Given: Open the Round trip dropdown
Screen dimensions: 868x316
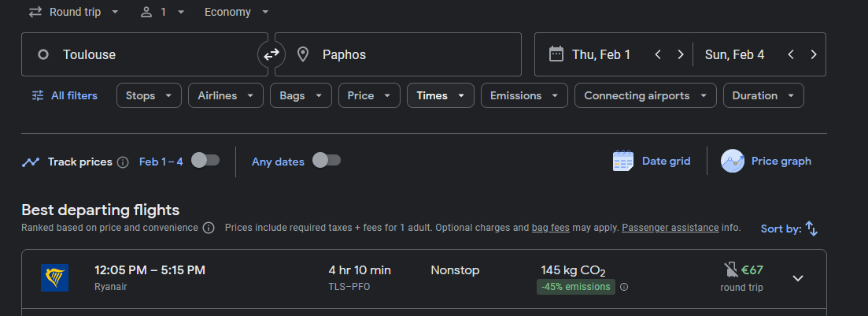Looking at the screenshot, I should click(x=74, y=12).
